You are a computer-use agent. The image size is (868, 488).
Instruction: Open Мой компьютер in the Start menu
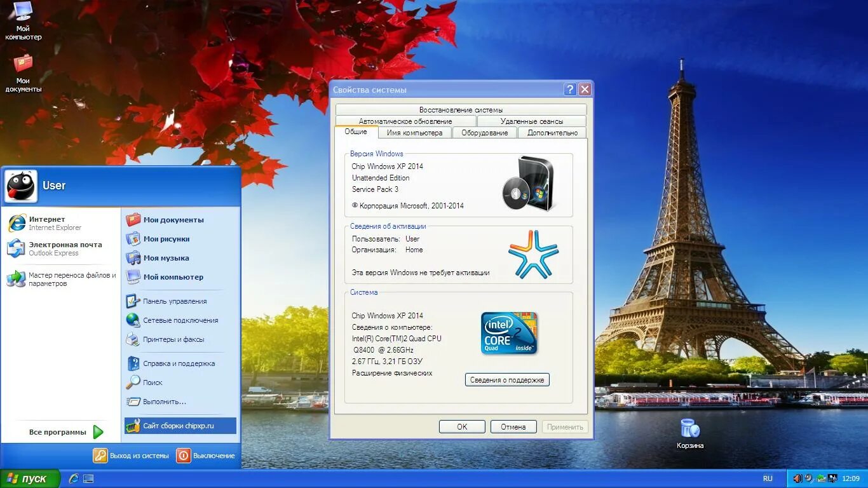point(180,277)
